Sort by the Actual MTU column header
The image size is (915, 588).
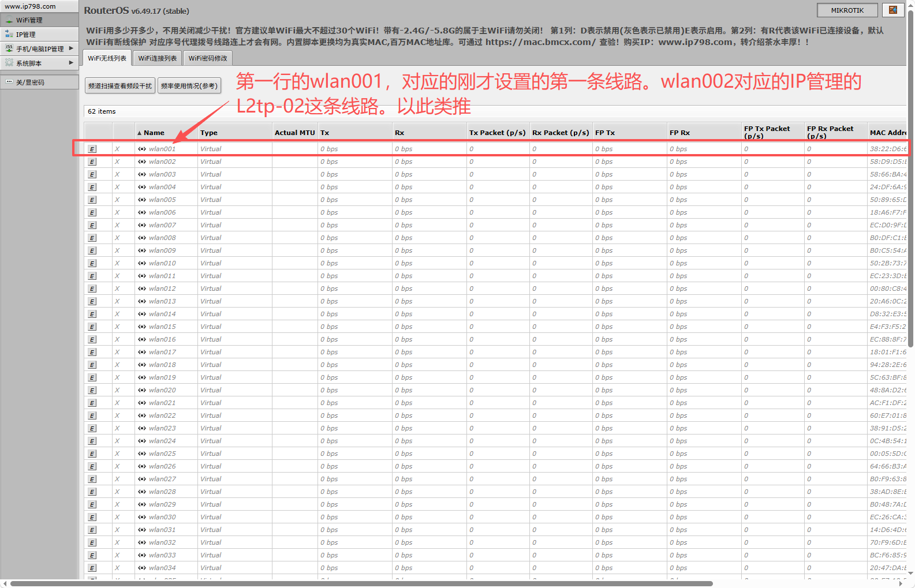pyautogui.click(x=295, y=133)
